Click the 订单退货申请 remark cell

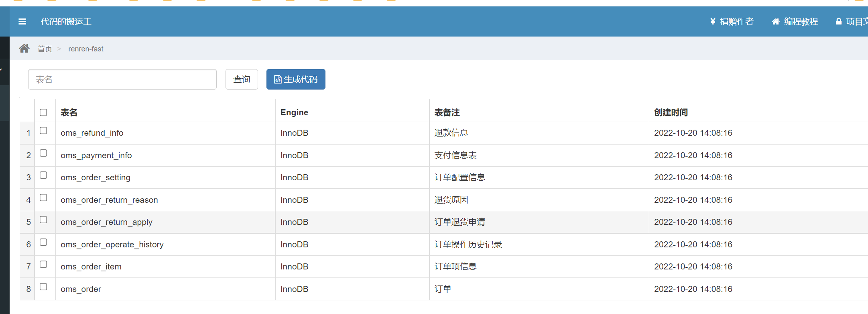click(539, 222)
